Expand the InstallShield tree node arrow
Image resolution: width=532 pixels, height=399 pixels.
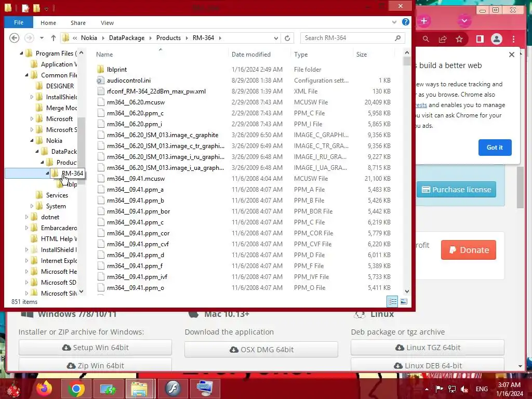[x=32, y=97]
